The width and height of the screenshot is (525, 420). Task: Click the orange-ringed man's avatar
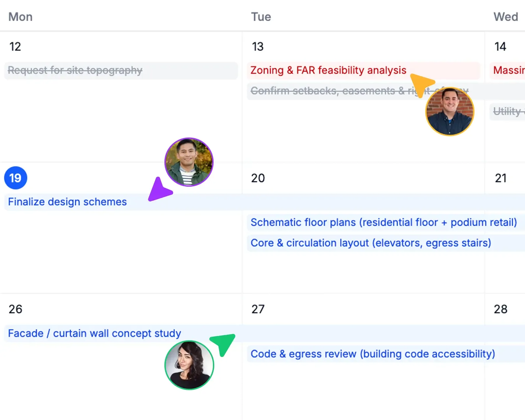pos(450,112)
